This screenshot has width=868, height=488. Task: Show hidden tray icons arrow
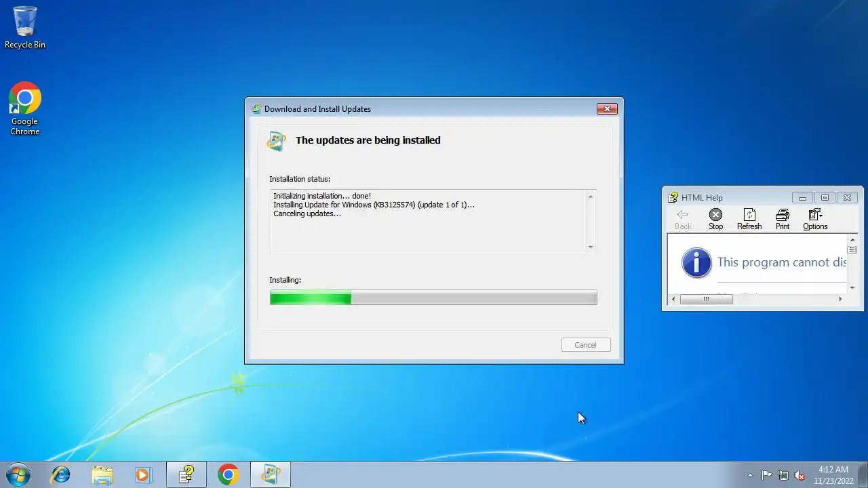click(x=750, y=475)
